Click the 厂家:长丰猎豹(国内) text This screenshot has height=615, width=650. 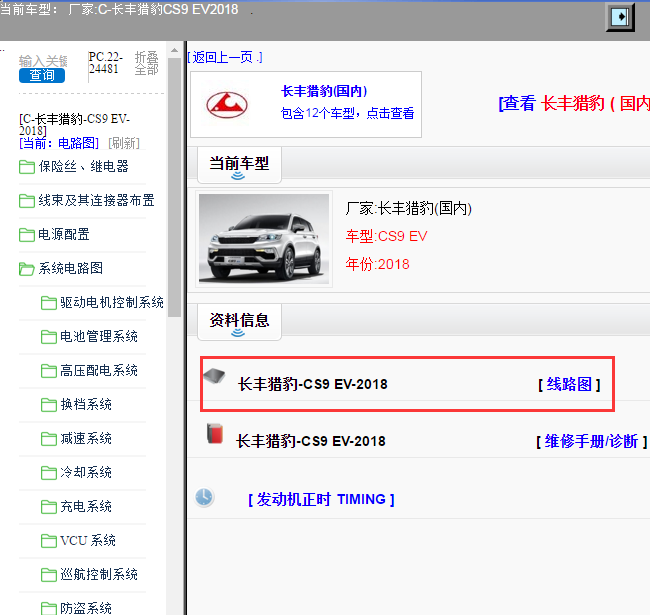click(x=409, y=208)
